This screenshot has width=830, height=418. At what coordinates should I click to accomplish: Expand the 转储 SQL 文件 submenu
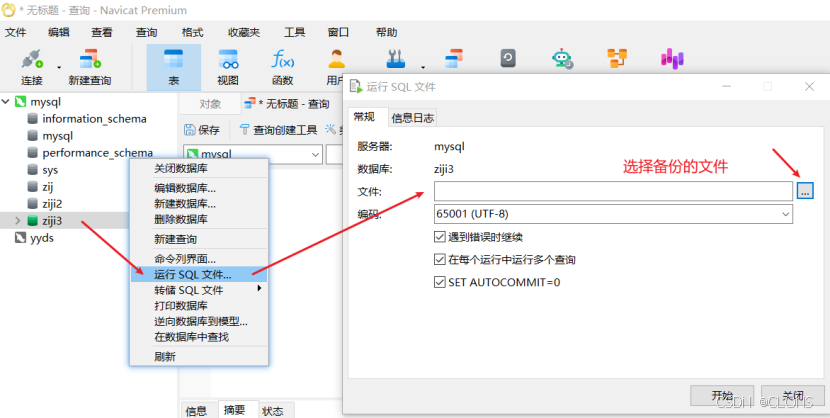point(199,290)
